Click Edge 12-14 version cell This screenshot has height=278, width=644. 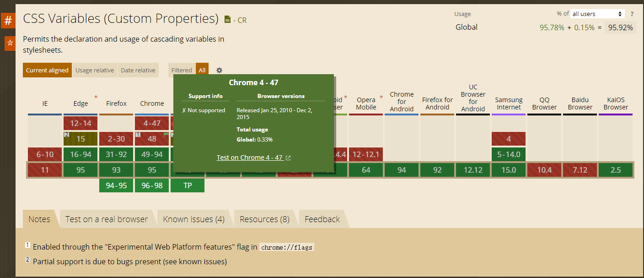pos(80,123)
